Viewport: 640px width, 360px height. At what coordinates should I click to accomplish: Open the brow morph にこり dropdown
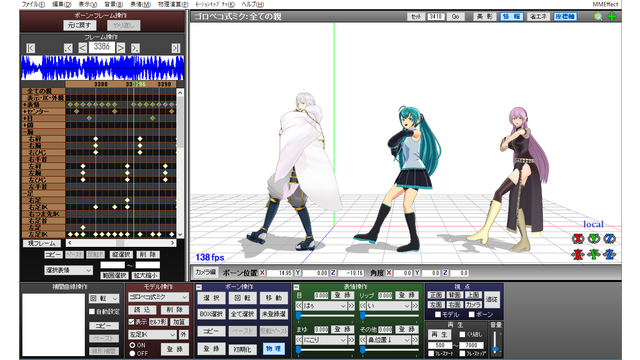click(325, 340)
